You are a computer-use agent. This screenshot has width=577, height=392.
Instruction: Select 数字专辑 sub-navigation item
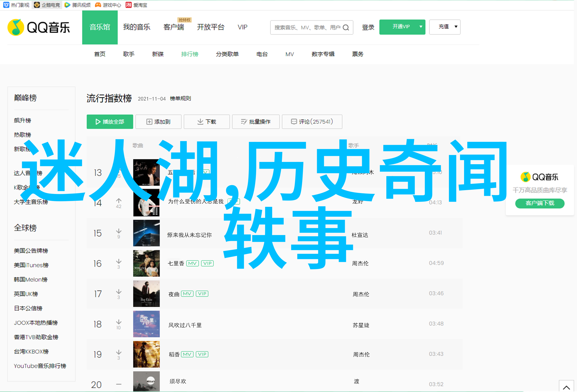323,54
